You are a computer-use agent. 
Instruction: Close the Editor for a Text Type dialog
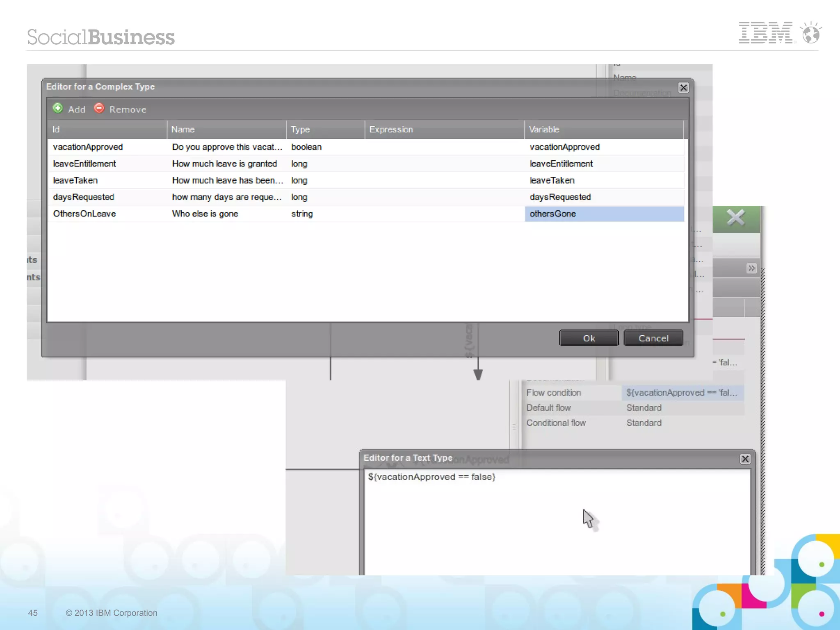[745, 459]
